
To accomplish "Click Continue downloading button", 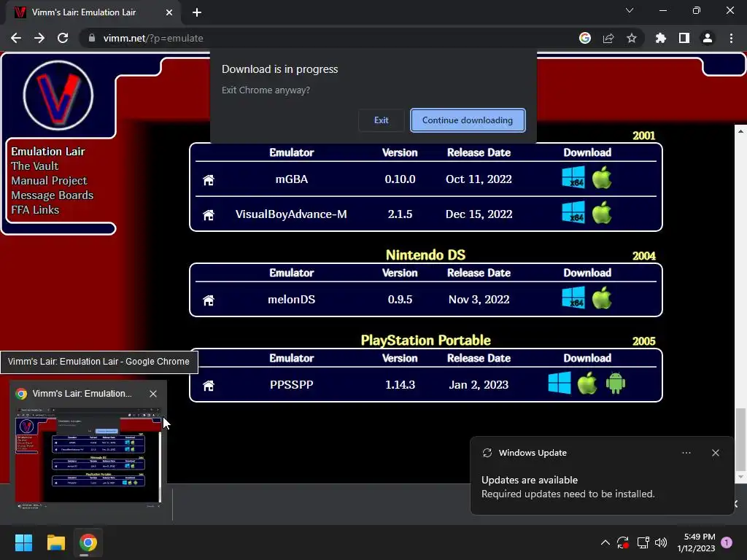I will pos(468,120).
